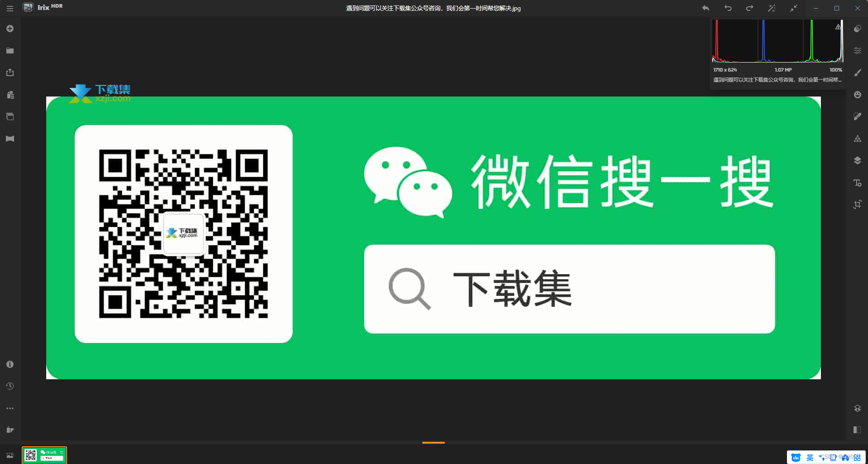Click the image filename in title bar
868x464 pixels.
pyautogui.click(x=434, y=8)
